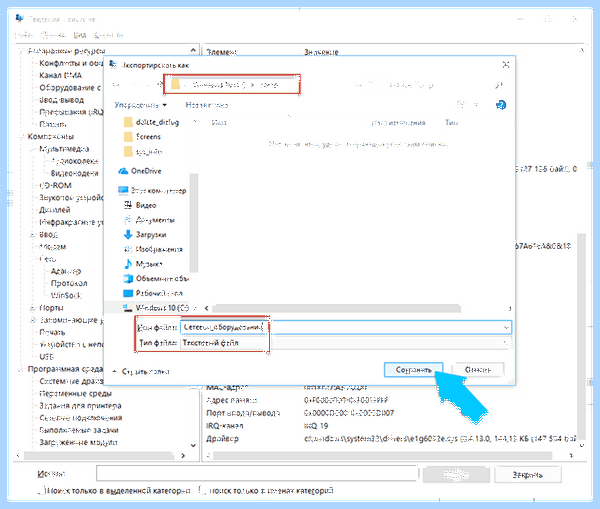Image resolution: width=600 pixels, height=509 pixels.
Task: Select the Windows 10 (C:) drive icon
Action: [x=127, y=308]
